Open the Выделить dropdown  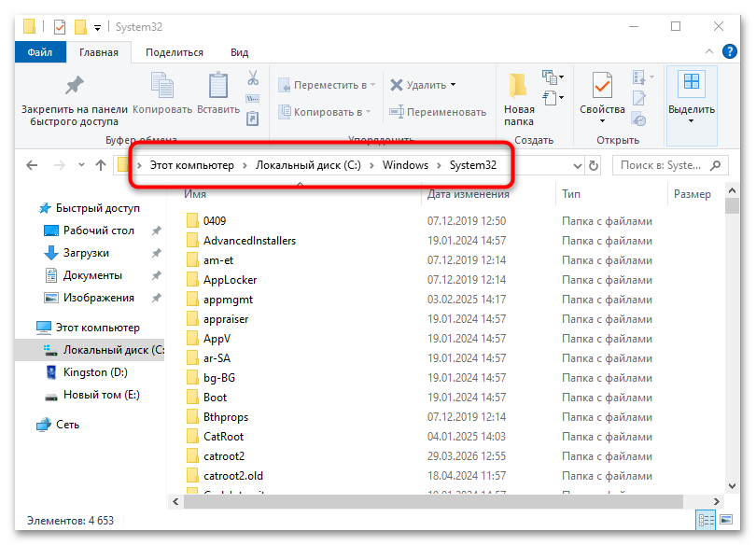(x=691, y=119)
